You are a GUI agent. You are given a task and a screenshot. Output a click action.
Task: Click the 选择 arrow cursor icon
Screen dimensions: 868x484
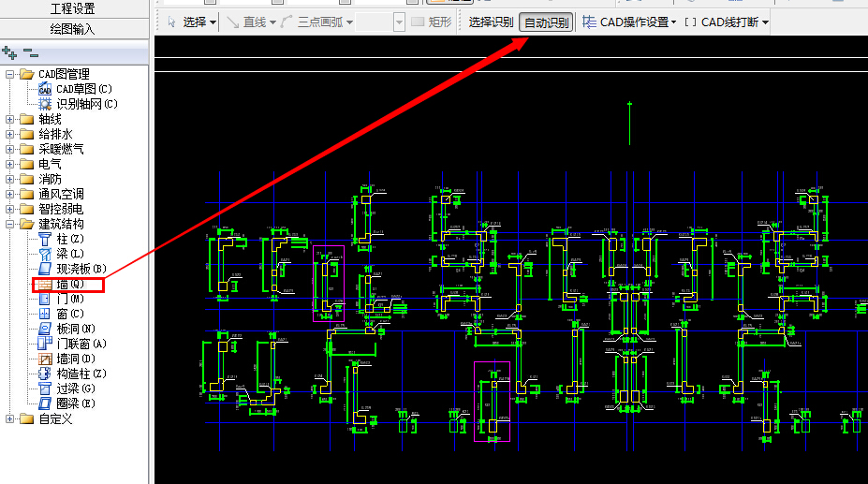click(x=172, y=22)
